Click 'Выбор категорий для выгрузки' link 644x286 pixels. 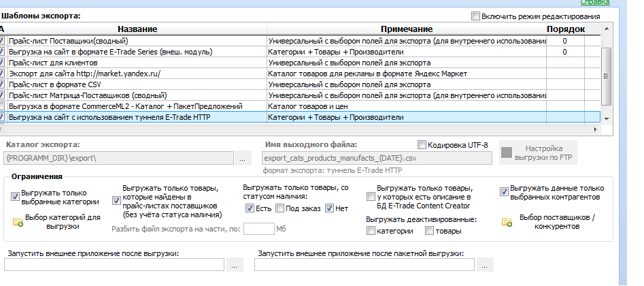[63, 222]
